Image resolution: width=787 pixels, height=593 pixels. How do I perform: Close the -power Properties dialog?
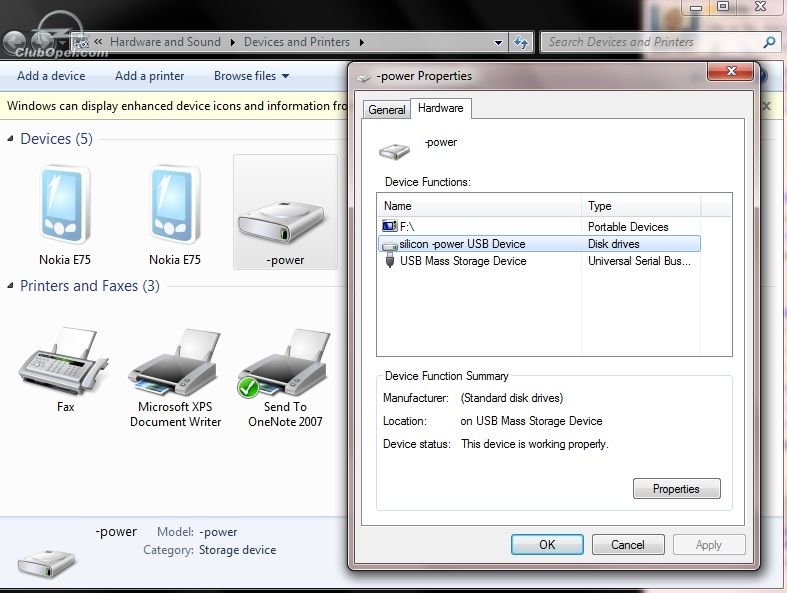(x=730, y=71)
